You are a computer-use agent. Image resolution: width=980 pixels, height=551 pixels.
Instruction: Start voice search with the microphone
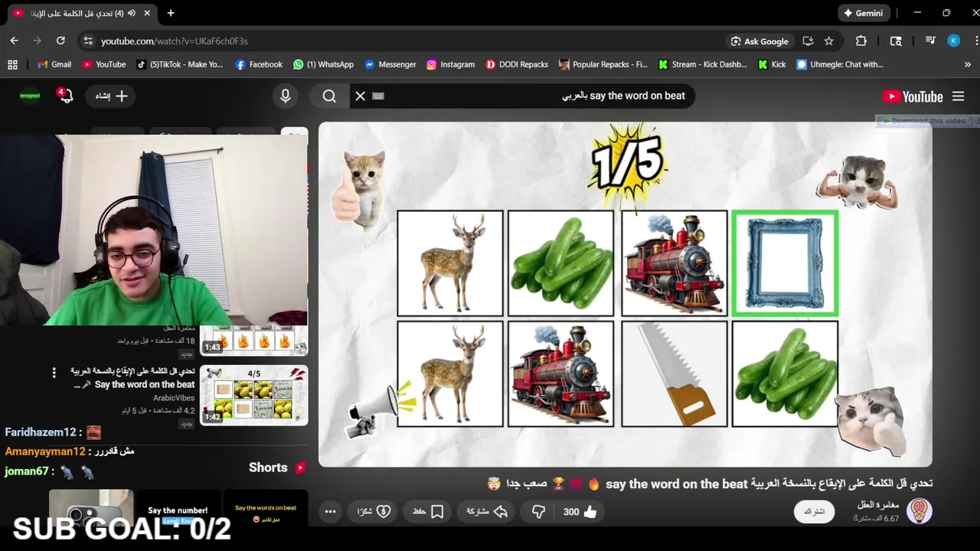coord(285,96)
